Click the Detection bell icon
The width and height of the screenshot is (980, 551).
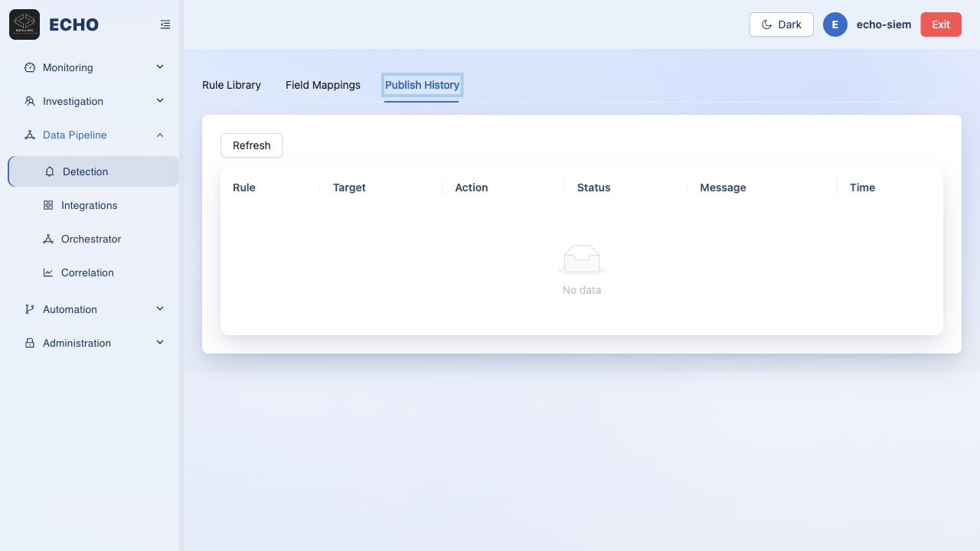[x=50, y=171]
